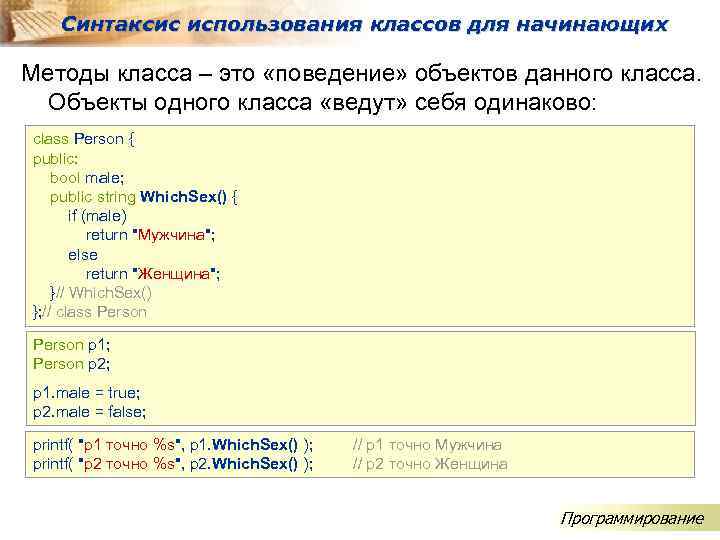The image size is (720, 540).
Task: Click the line 'return "Женщина";'
Action: (x=153, y=274)
